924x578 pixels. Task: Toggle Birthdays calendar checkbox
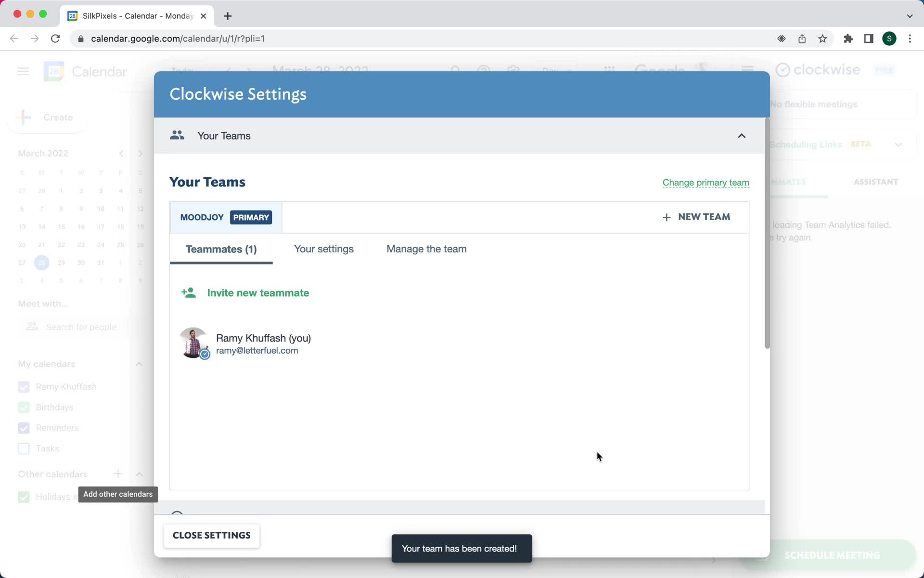[24, 407]
